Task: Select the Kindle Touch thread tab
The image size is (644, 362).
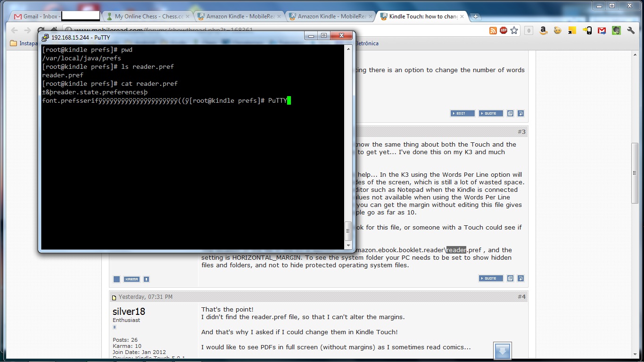Action: coord(421,16)
